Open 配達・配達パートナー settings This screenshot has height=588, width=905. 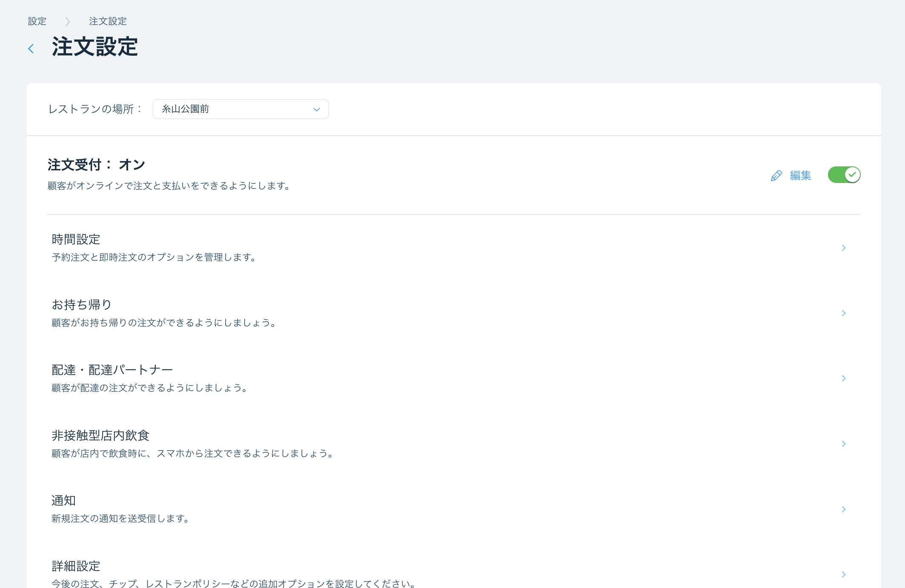pyautogui.click(x=112, y=370)
